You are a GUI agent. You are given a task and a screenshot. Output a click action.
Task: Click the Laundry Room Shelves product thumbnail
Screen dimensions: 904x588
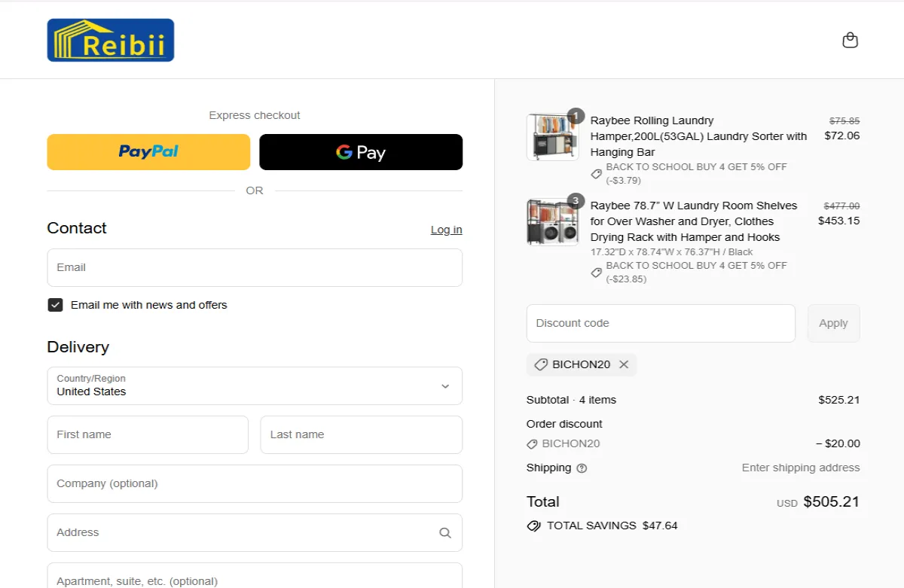552,222
